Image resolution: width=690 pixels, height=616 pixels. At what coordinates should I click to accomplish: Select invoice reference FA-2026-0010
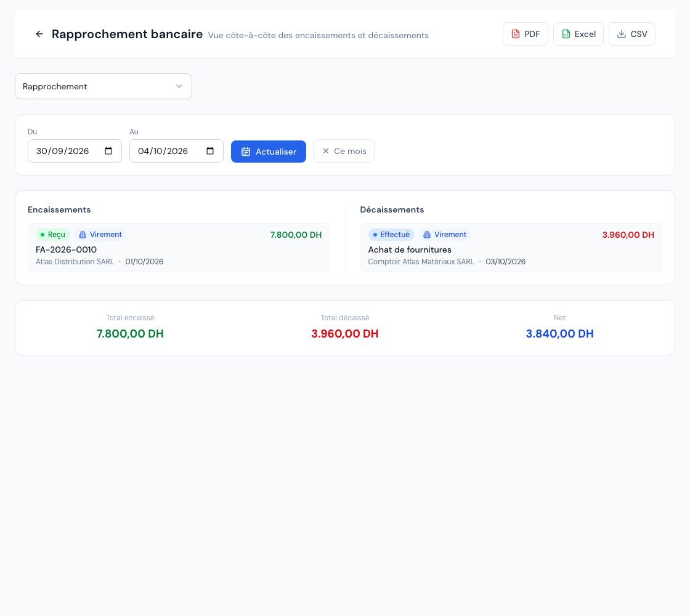66,249
